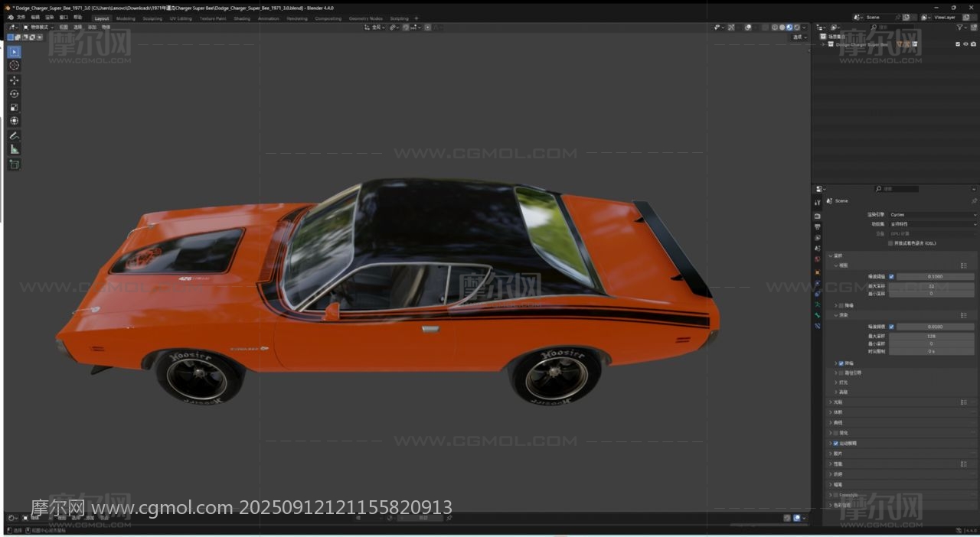Toggle viewport noise threshold checkbox
This screenshot has height=537, width=980.
891,277
